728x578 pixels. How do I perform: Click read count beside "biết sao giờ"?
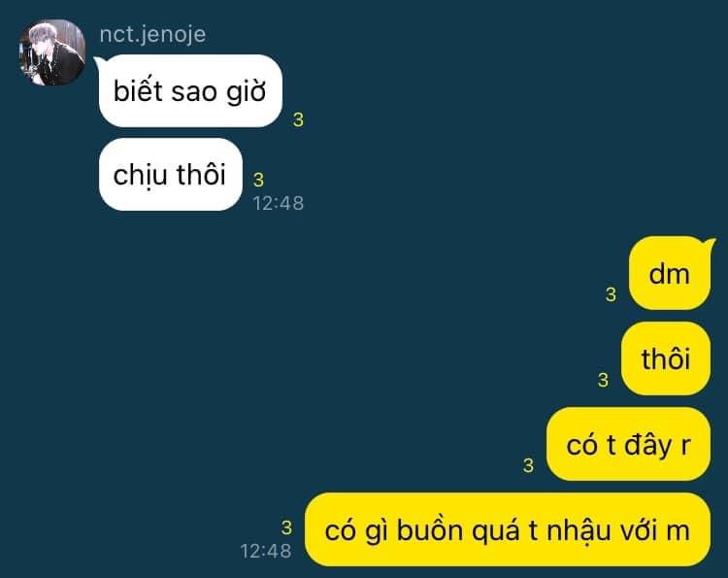tap(298, 119)
